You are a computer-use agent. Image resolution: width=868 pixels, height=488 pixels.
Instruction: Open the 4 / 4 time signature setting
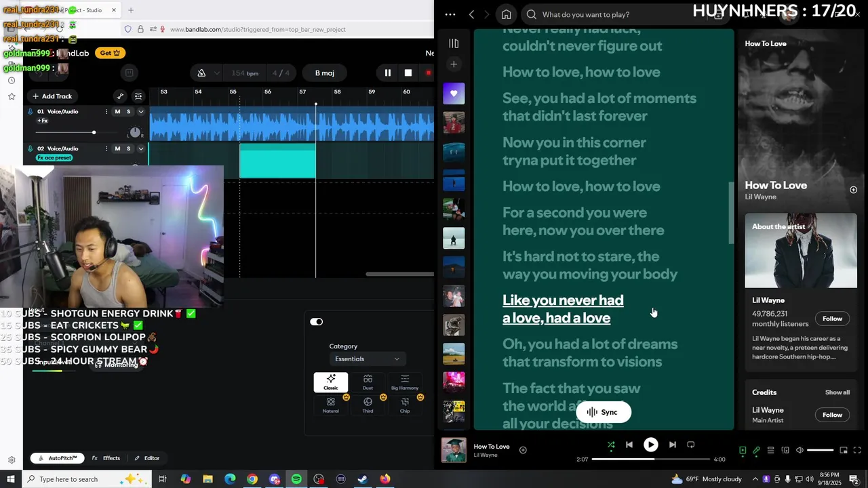click(x=281, y=73)
